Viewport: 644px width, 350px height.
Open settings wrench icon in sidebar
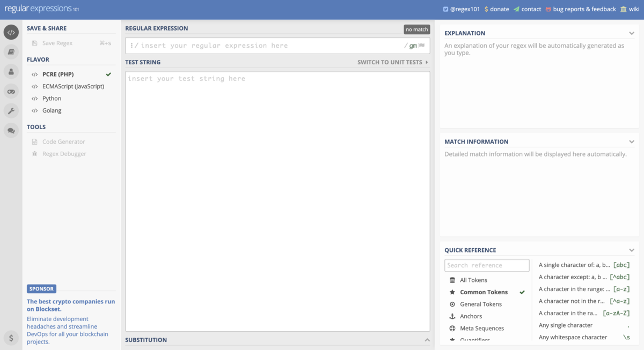point(11,110)
